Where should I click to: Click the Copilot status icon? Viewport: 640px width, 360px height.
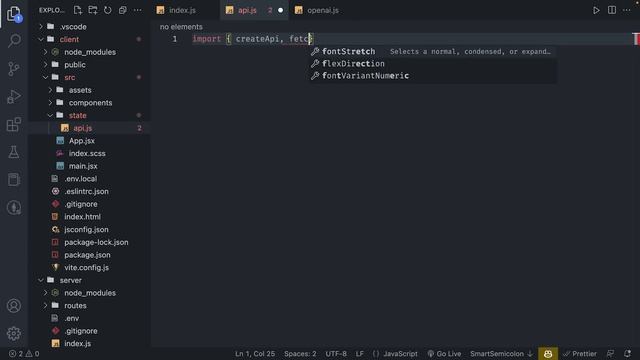tap(548, 354)
